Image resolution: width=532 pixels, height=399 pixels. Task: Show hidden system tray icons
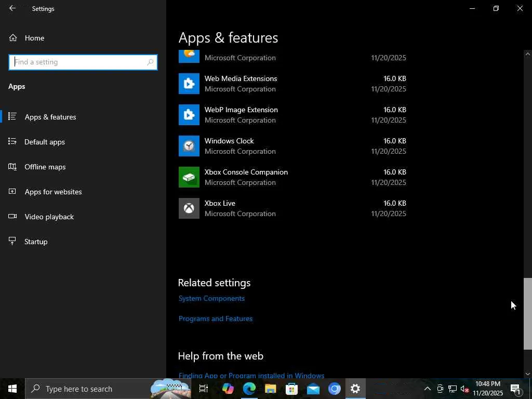pos(428,389)
